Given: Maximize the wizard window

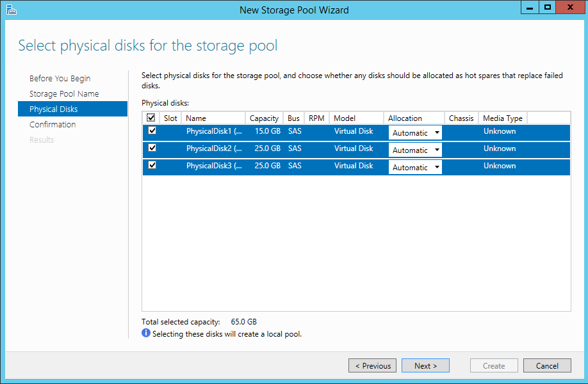Looking at the screenshot, I should (x=548, y=8).
